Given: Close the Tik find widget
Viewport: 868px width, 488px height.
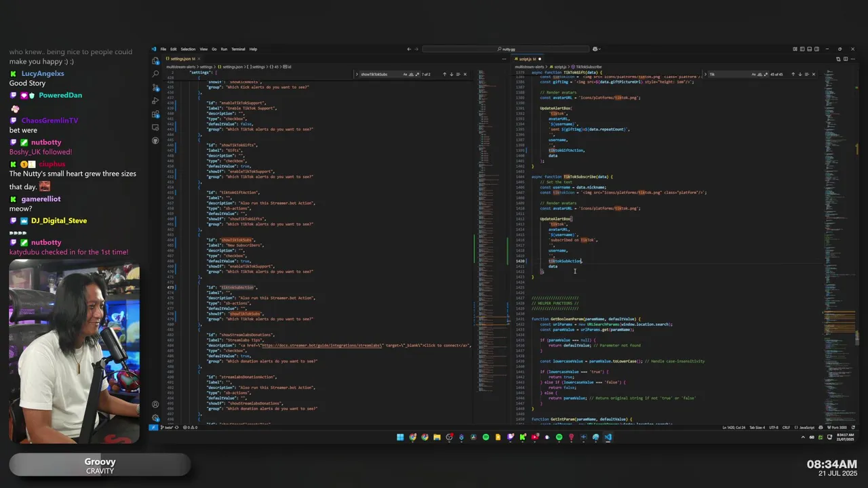Looking at the screenshot, I should pos(814,75).
